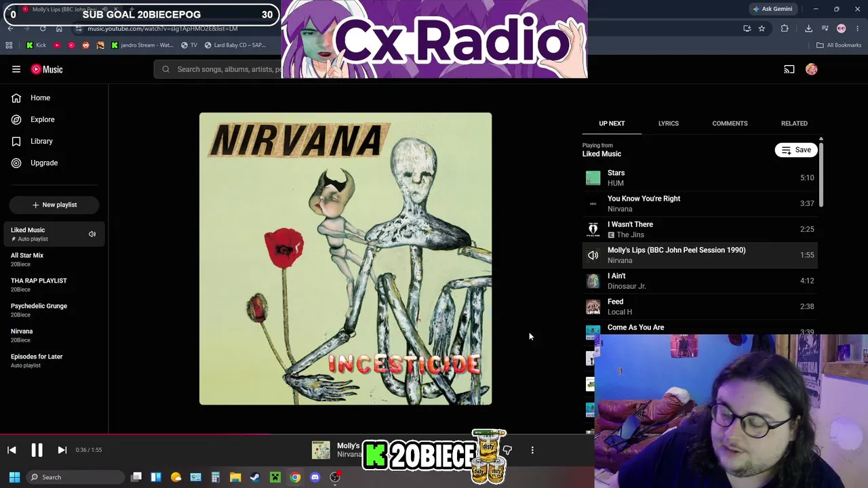Play Feed by Local H

tap(700, 306)
